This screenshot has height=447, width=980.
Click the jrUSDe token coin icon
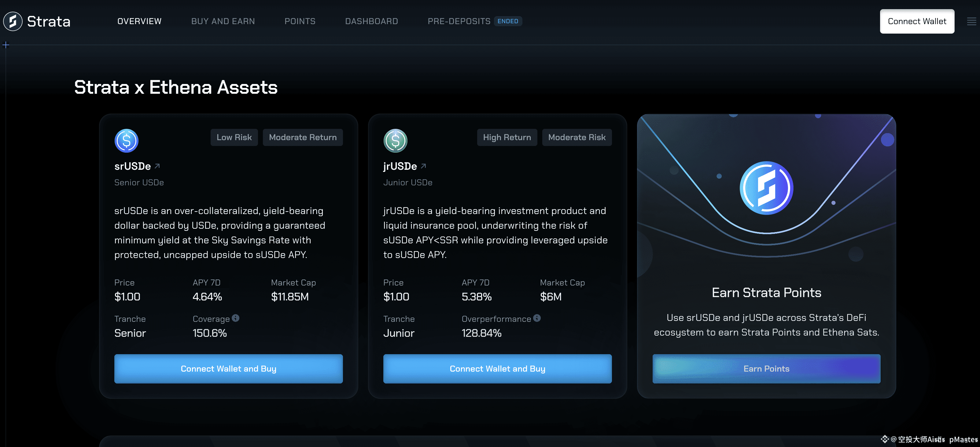click(x=395, y=141)
